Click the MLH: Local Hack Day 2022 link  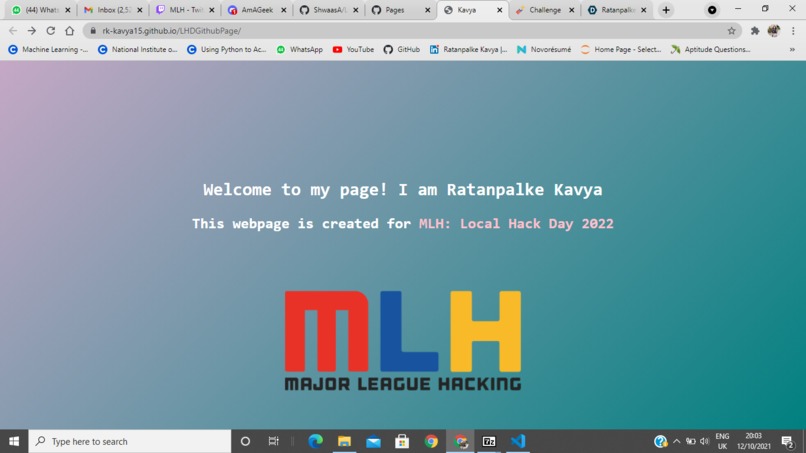pos(516,224)
